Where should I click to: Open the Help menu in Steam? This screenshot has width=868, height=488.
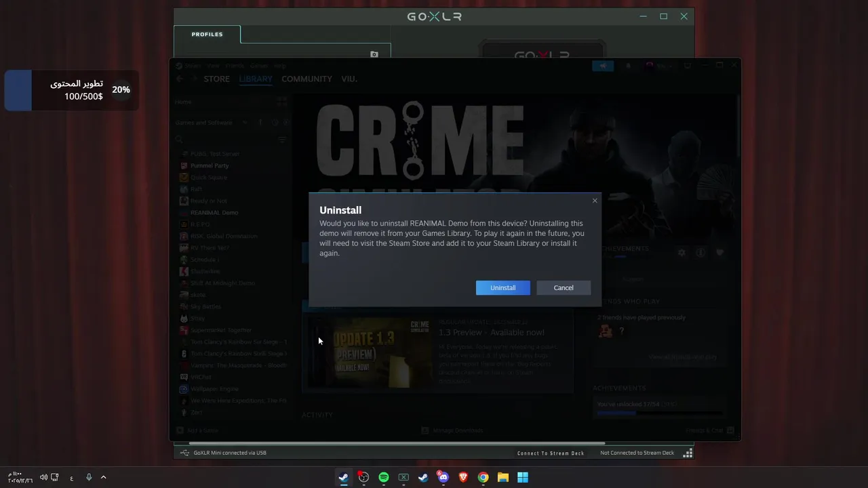pos(280,66)
